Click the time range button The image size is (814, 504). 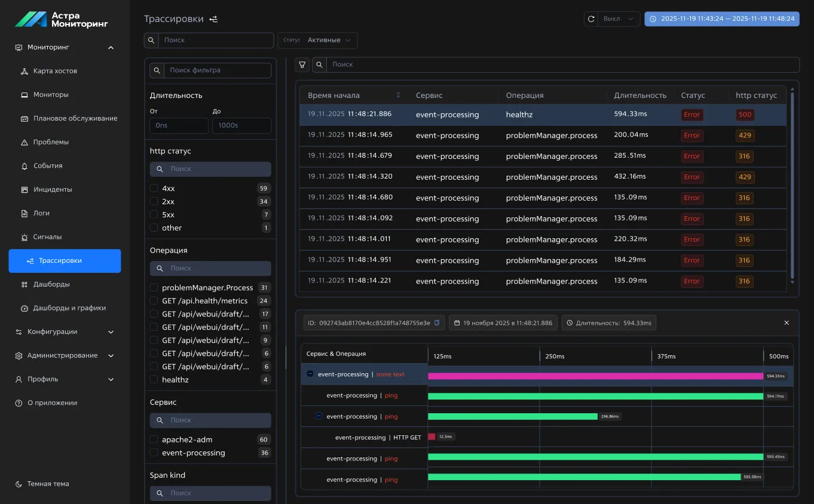coord(721,19)
